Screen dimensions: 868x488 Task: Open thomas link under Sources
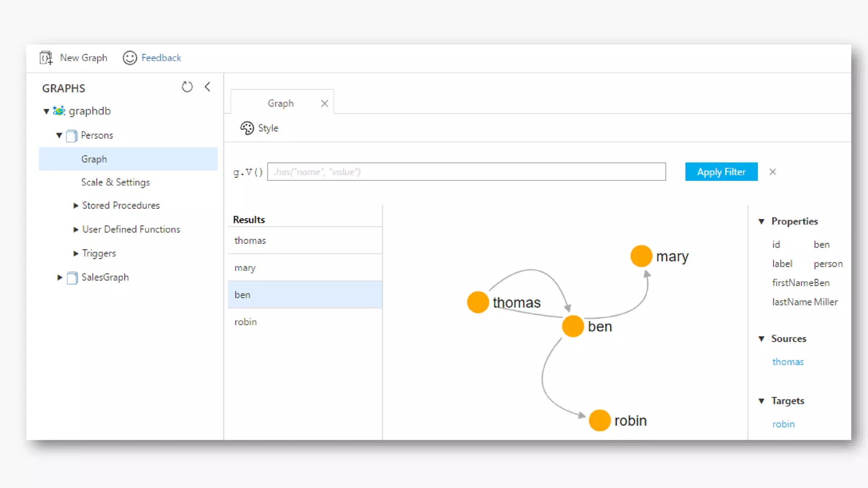tap(787, 362)
